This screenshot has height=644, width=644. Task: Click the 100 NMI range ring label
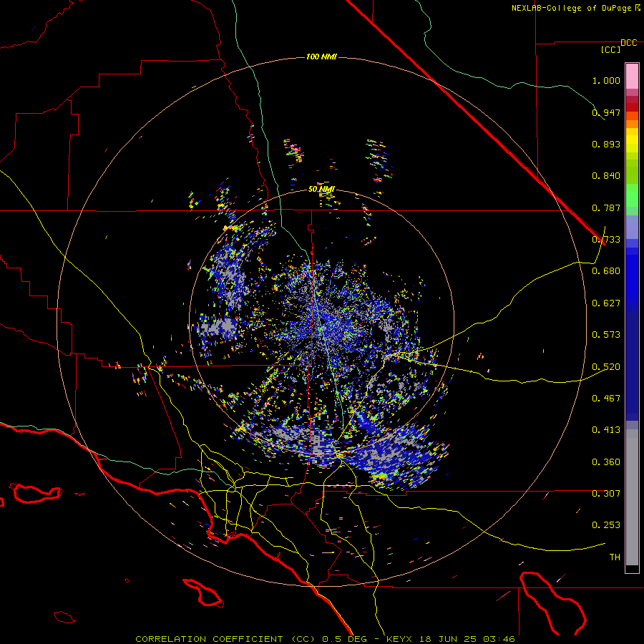tap(321, 57)
